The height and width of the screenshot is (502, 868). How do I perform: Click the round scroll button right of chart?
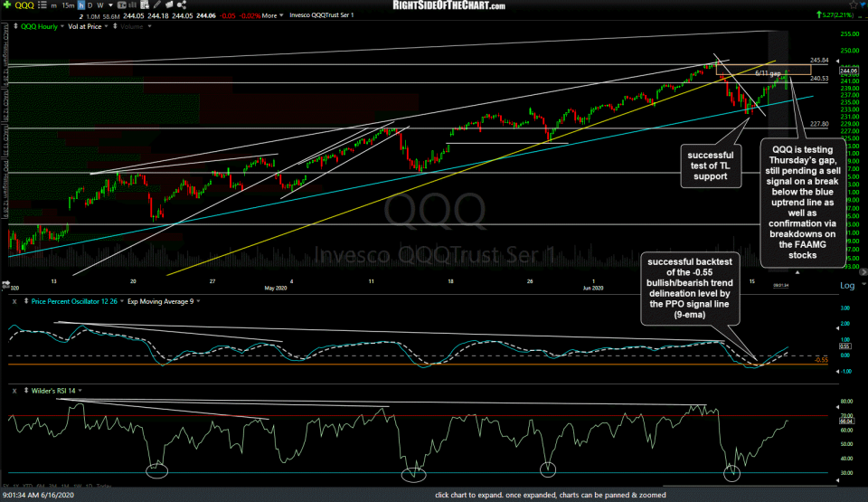pyautogui.click(x=863, y=272)
